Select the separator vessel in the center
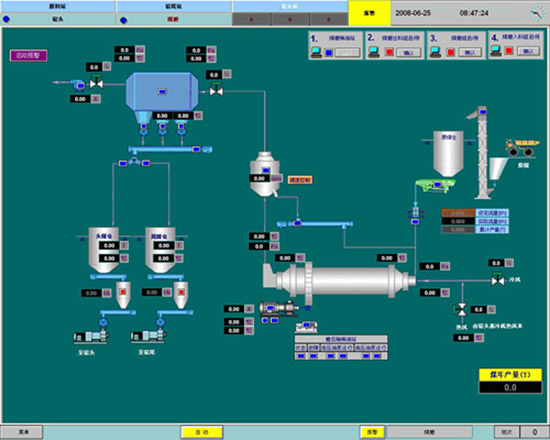 (265, 174)
